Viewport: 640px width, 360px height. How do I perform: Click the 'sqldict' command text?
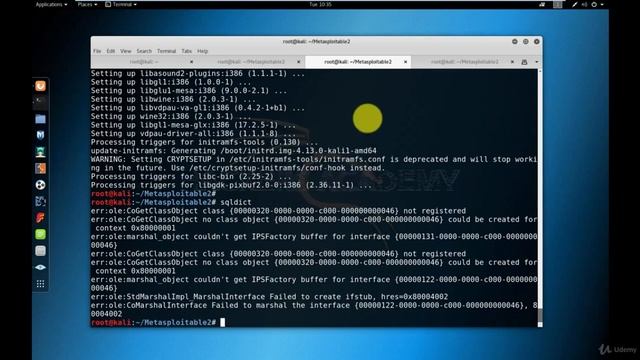pos(236,202)
